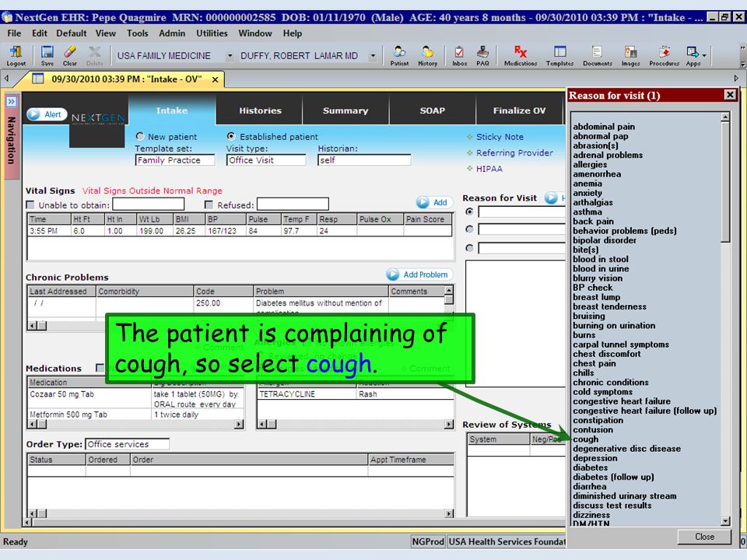747x560 pixels.
Task: Open the Apps toolbar icon
Action: 693,55
